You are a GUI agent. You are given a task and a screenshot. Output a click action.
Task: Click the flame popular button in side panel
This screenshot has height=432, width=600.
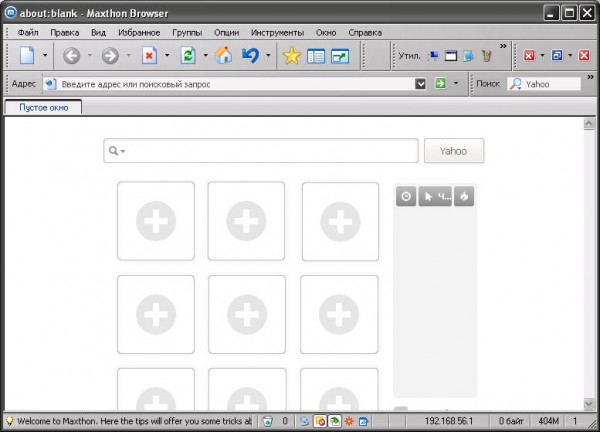[x=464, y=196]
